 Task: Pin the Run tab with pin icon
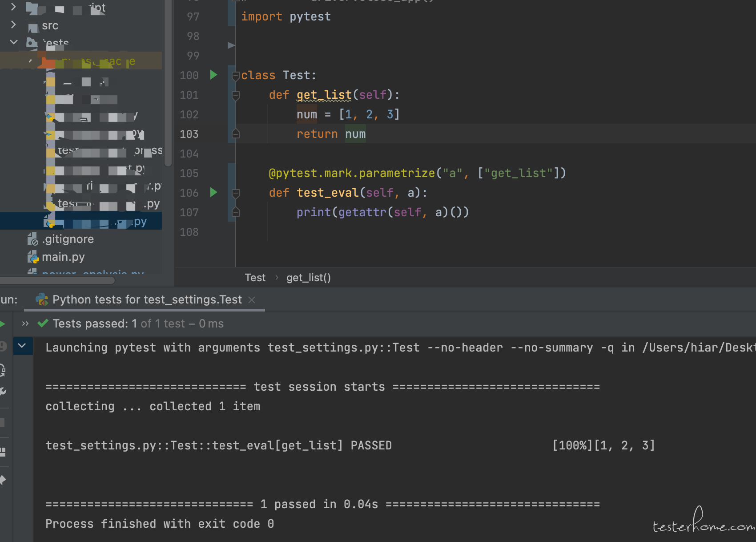click(3, 479)
